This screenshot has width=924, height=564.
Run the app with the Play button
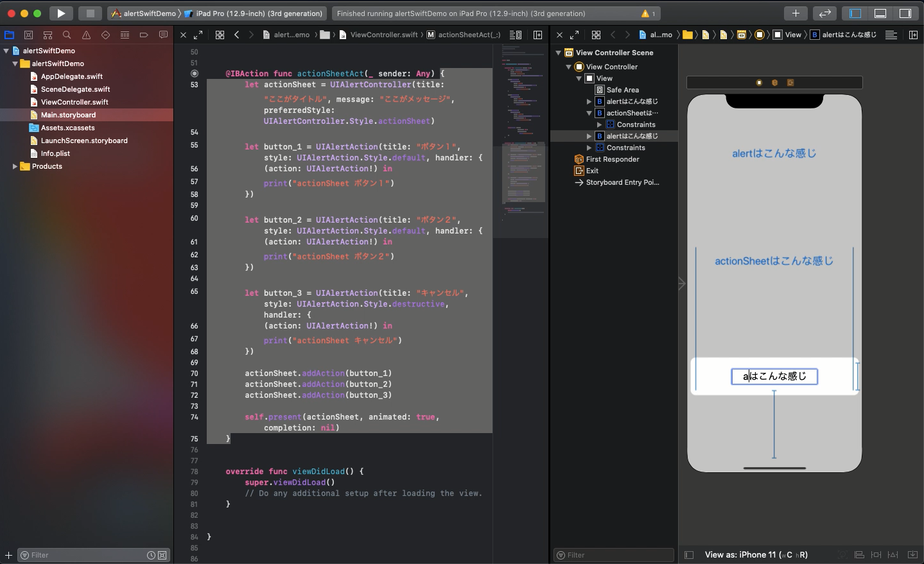click(60, 13)
